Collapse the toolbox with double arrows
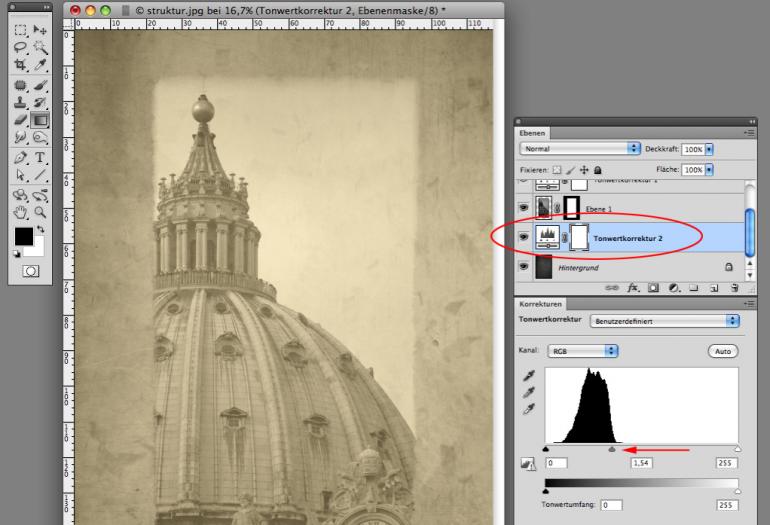Viewport: 770px width, 525px height. pyautogui.click(x=46, y=8)
